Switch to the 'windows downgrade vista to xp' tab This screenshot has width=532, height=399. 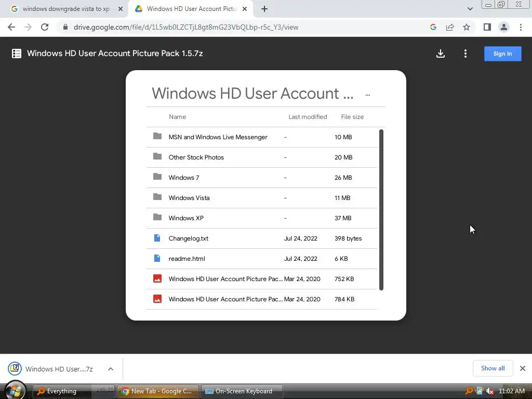coord(63,9)
